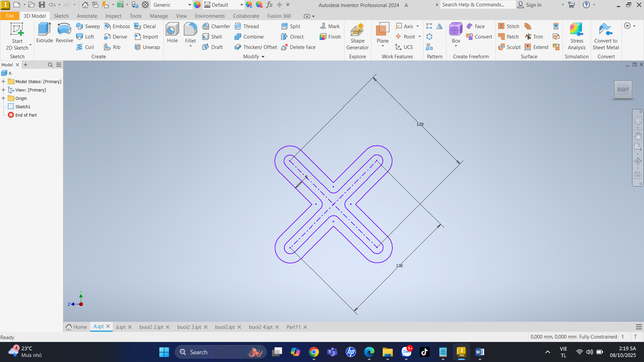Open the Generic material dropdown
Screen dimensions: 644x362
point(190,5)
